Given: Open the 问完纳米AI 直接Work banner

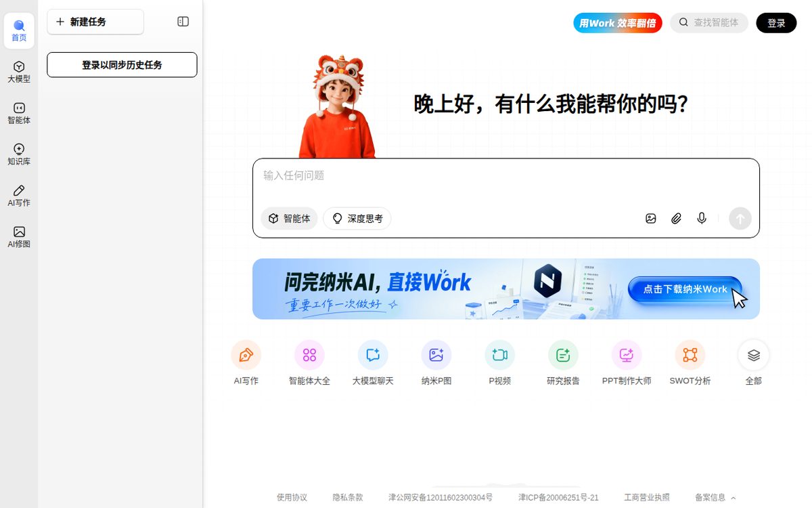Looking at the screenshot, I should point(506,289).
